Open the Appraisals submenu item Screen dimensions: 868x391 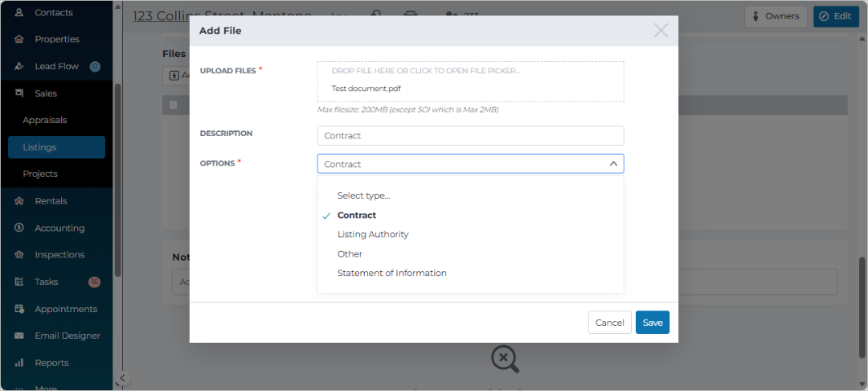(x=45, y=120)
